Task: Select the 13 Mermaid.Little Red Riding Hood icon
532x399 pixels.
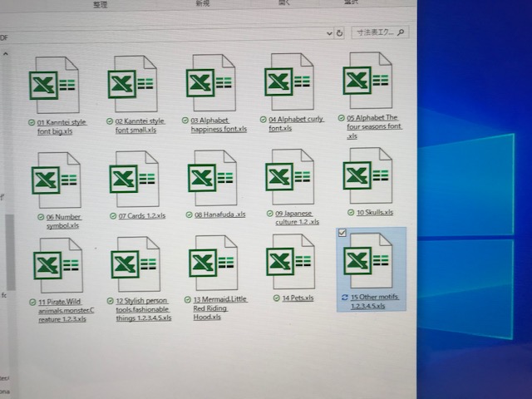Action: click(214, 263)
